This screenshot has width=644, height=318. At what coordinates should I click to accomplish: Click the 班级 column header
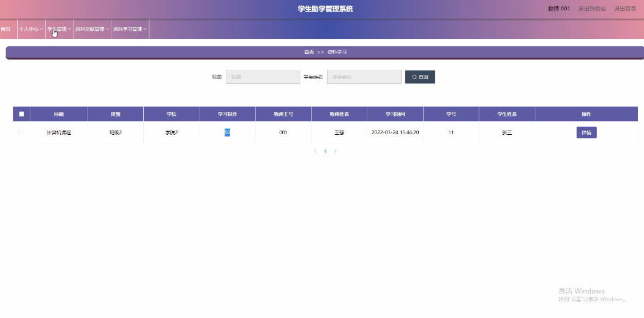coord(116,114)
